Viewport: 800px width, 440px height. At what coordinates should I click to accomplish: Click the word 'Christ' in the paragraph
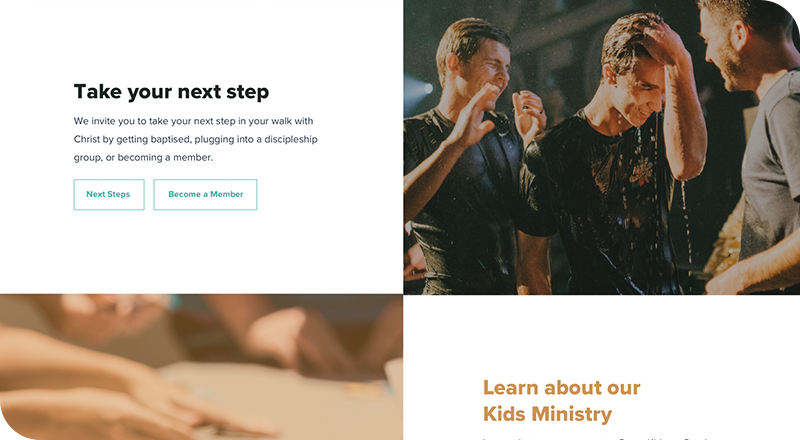coord(87,139)
